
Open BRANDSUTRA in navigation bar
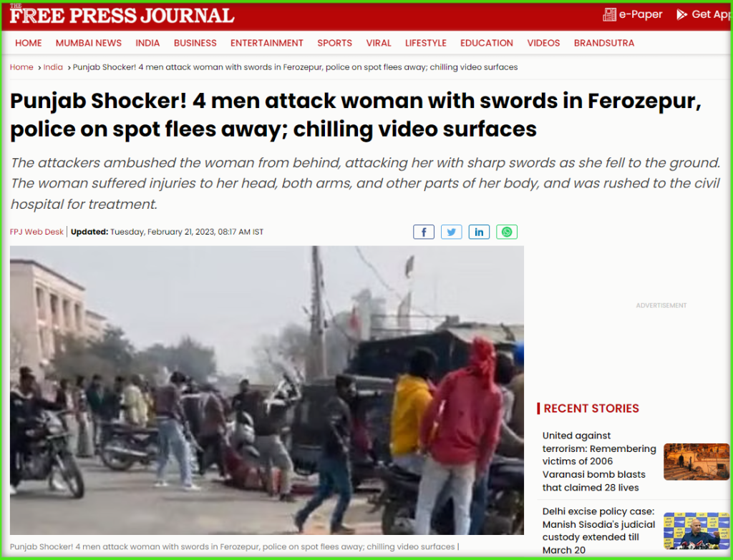(604, 43)
